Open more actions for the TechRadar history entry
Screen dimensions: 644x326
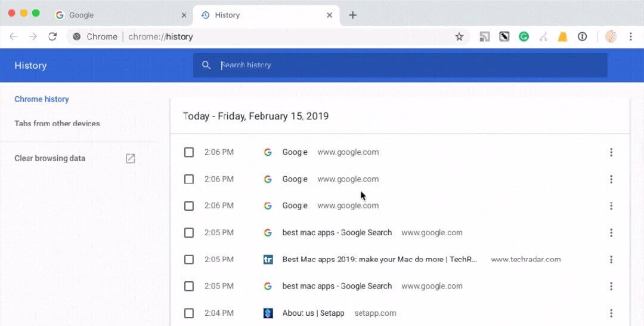(611, 259)
